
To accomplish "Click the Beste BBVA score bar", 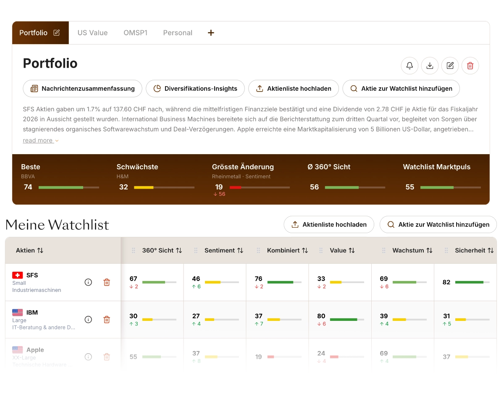I will [x=69, y=187].
